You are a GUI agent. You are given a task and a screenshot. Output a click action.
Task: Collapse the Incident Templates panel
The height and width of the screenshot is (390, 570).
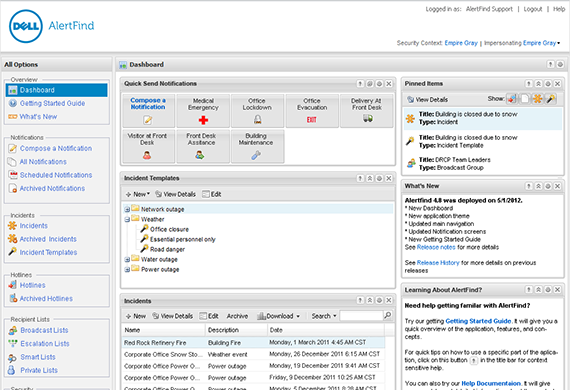pyautogui.click(x=370, y=178)
